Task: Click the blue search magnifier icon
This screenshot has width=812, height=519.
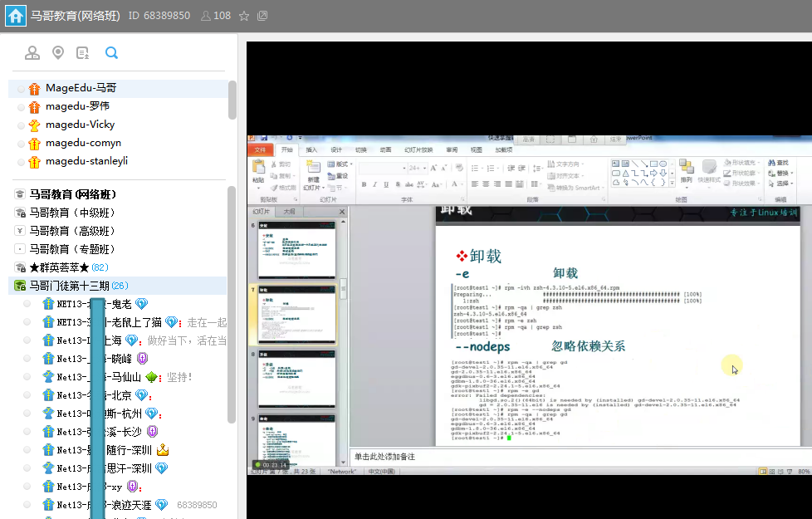Action: coord(111,53)
